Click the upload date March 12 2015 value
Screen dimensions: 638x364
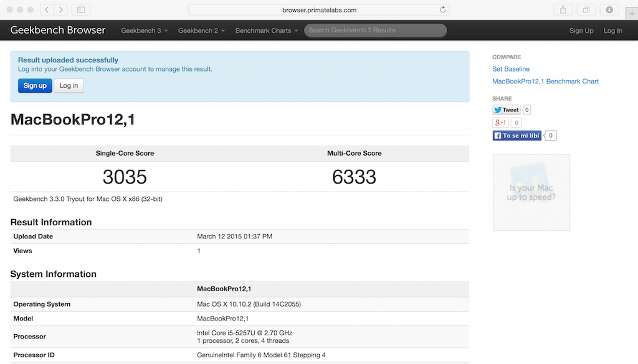coord(235,236)
